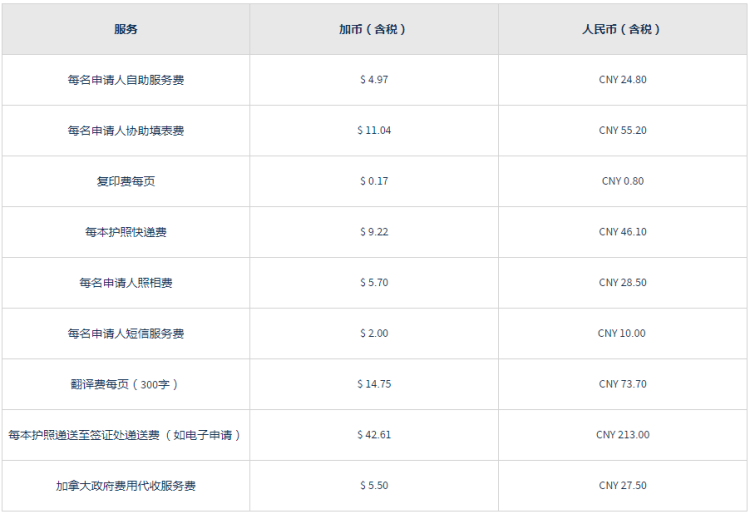750x514 pixels.
Task: Select the 加拿大政府费用代收服务费 cell
Action: click(x=126, y=486)
